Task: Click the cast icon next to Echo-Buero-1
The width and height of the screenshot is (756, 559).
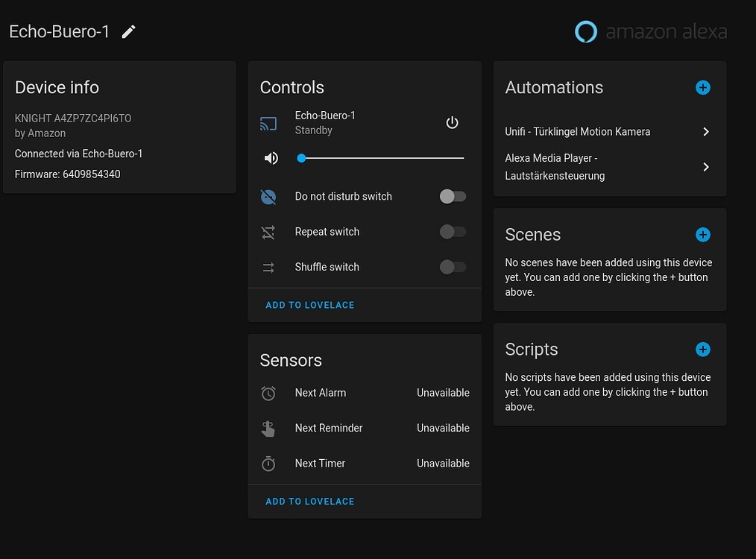Action: 268,124
